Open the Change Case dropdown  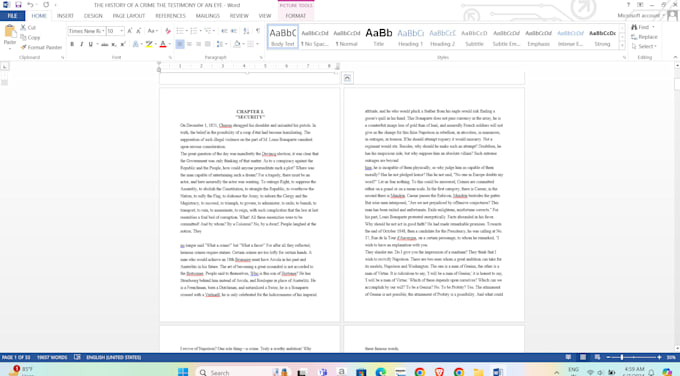pos(152,31)
